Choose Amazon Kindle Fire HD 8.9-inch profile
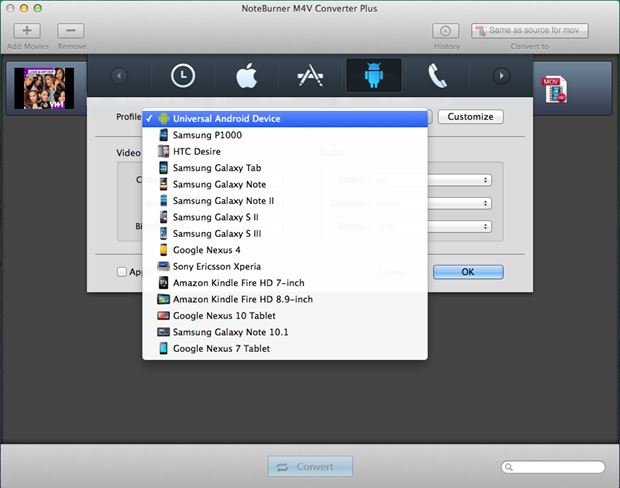 pos(285,299)
